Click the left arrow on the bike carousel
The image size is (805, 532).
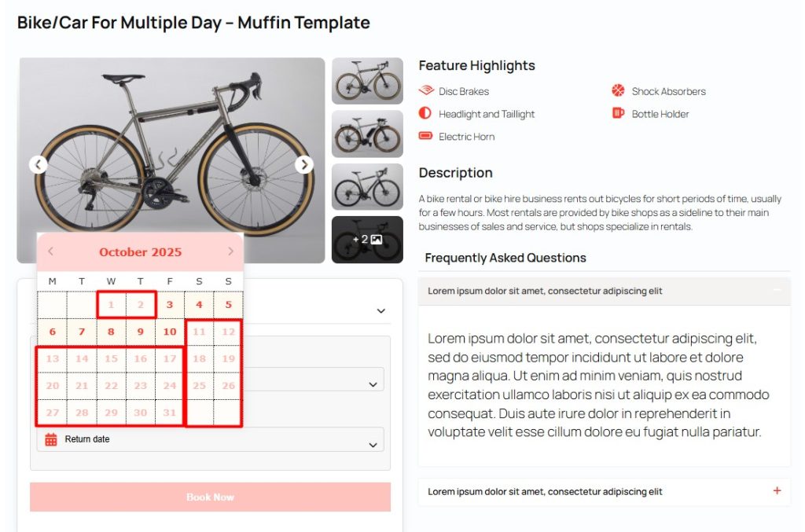point(39,164)
